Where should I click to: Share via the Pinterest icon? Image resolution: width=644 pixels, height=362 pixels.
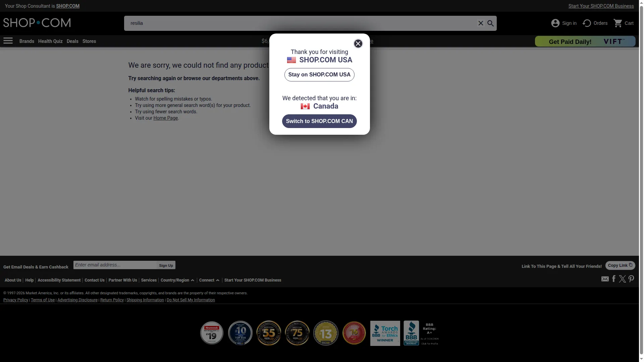[631, 279]
